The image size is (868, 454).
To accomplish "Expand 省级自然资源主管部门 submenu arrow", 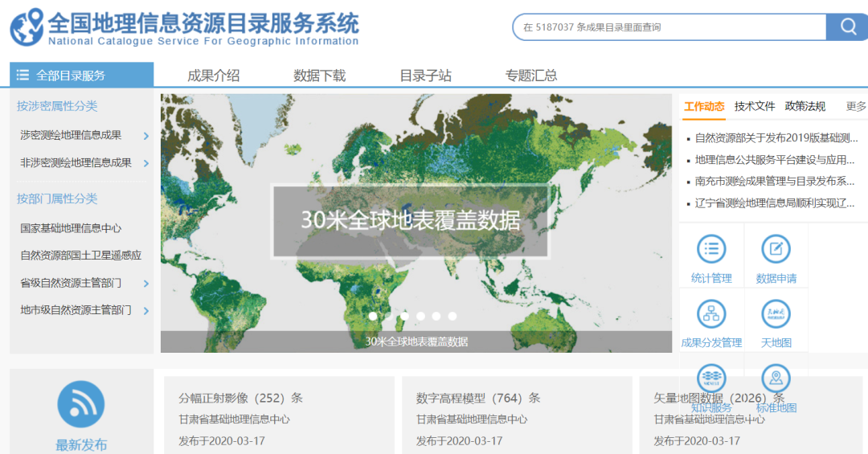I will pos(146,284).
